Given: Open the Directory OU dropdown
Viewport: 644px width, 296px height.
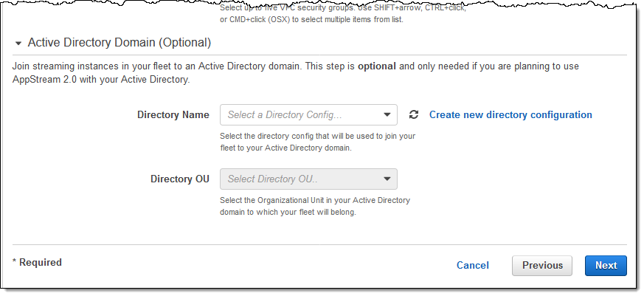Looking at the screenshot, I should pos(308,179).
